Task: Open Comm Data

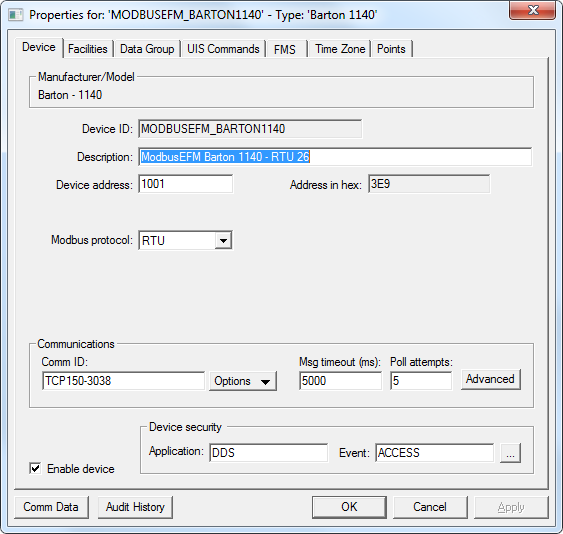Action: pyautogui.click(x=51, y=507)
